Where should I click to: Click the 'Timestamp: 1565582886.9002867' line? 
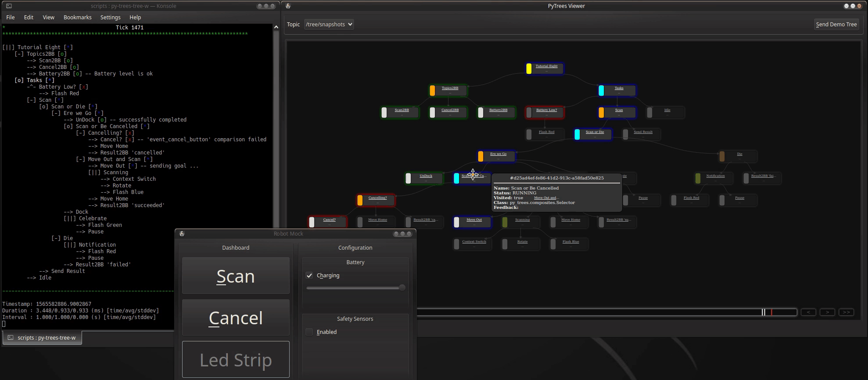tap(47, 304)
